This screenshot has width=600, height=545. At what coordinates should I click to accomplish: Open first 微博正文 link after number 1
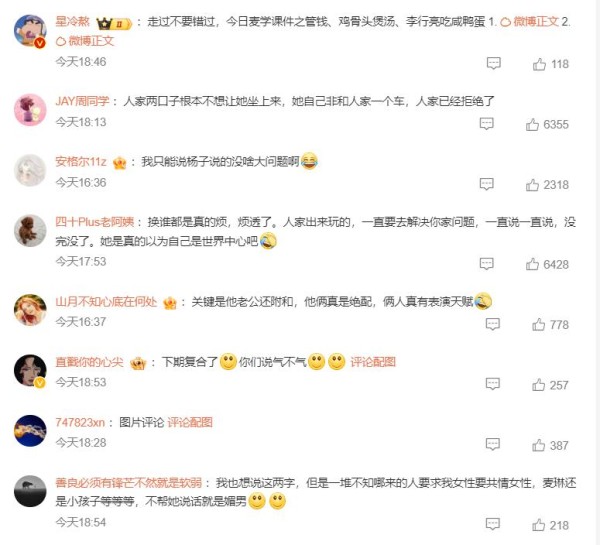530,21
